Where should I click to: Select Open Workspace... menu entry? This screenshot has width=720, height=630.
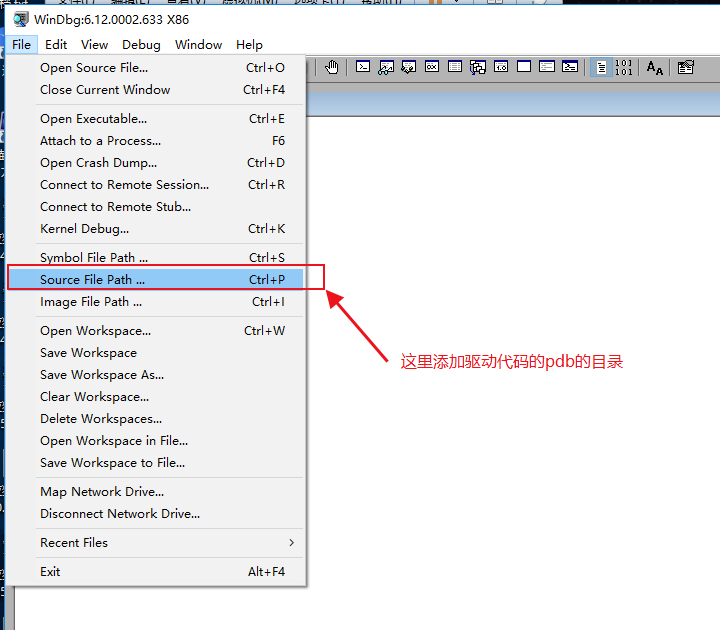[x=156, y=331]
